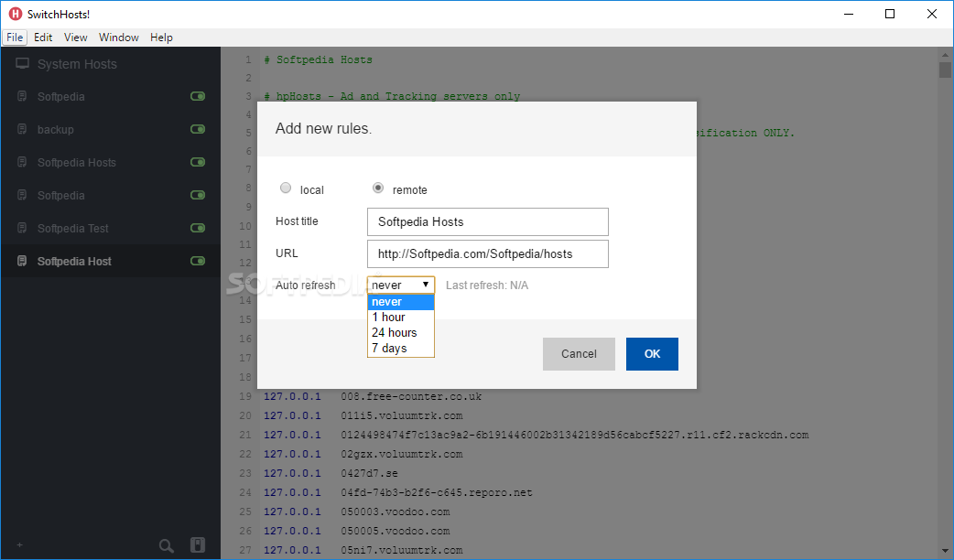The image size is (954, 560).
Task: Choose 24 hours refresh option
Action: click(401, 332)
